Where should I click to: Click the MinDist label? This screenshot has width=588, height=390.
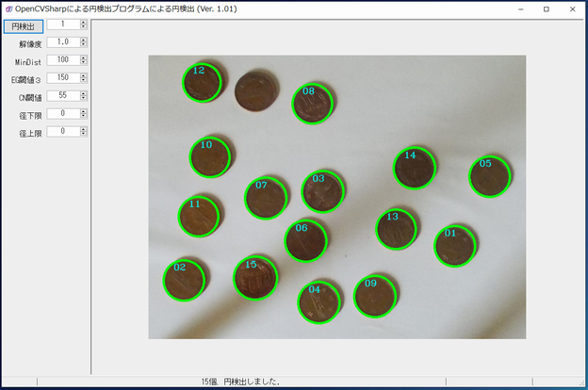[x=28, y=62]
